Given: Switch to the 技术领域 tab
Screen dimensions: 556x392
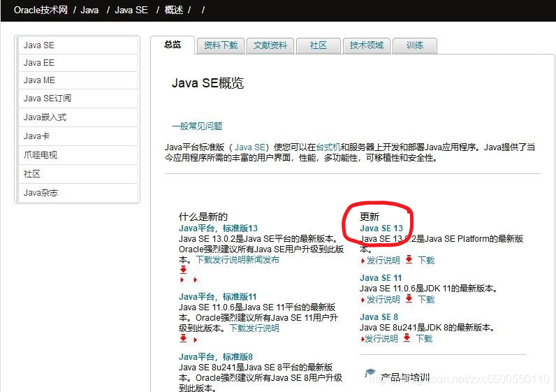Looking at the screenshot, I should point(367,45).
